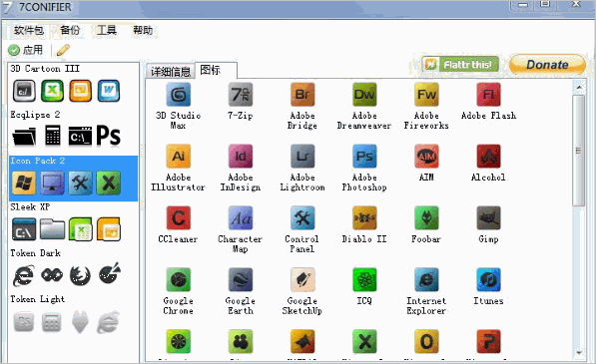Pick the Diablo II icon
Viewport: 596px width, 364px height.
tap(364, 217)
